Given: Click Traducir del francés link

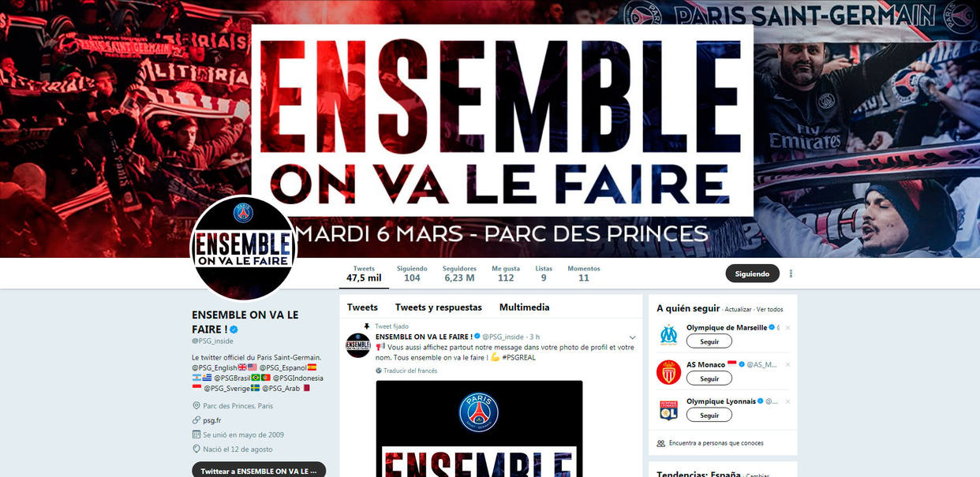Looking at the screenshot, I should click(x=406, y=371).
